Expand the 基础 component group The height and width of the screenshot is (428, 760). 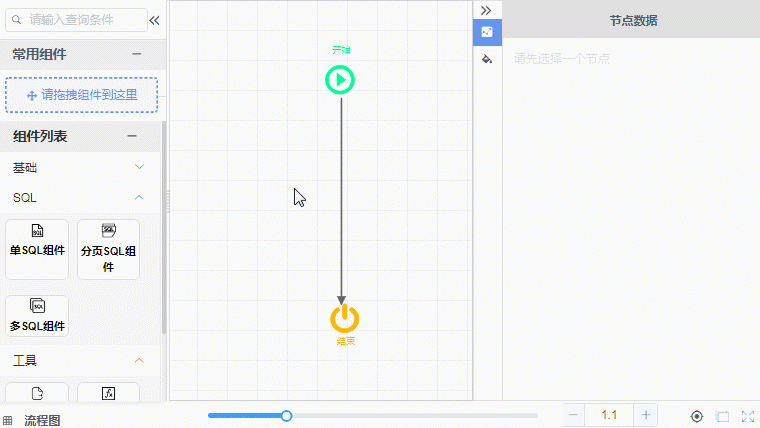(x=139, y=167)
